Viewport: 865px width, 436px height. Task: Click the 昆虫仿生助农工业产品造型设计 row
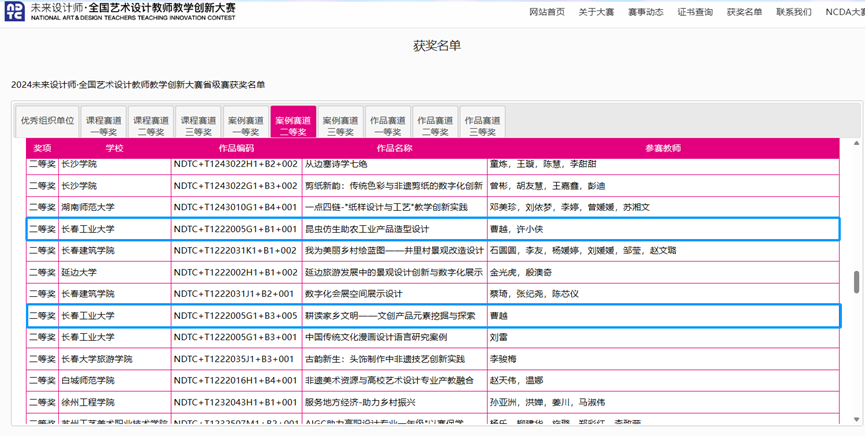[432, 229]
